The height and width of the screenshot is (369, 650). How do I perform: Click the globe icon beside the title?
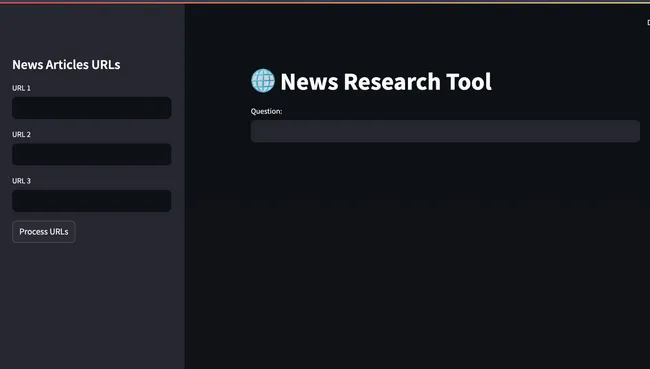pyautogui.click(x=263, y=81)
